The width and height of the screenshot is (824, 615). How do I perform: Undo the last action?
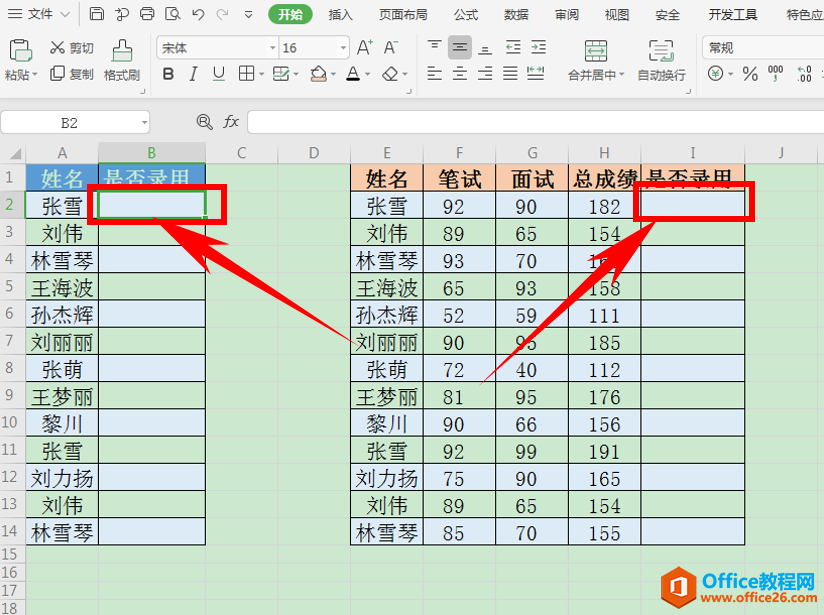(x=198, y=14)
